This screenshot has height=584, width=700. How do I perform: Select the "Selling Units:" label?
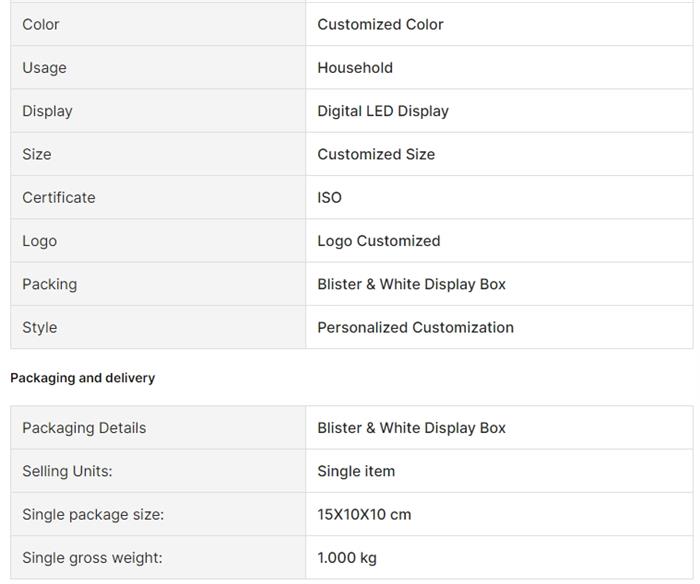click(67, 471)
